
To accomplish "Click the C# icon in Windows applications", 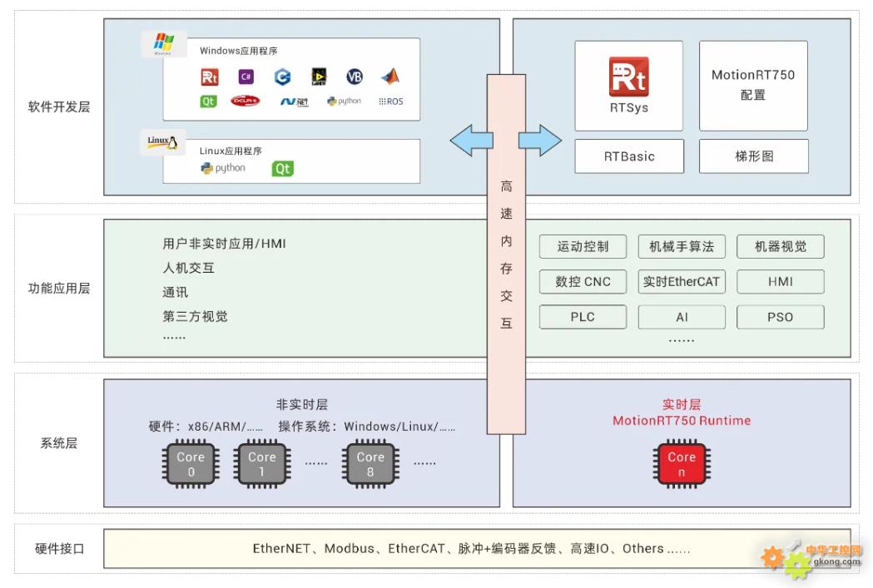I will pos(246,77).
